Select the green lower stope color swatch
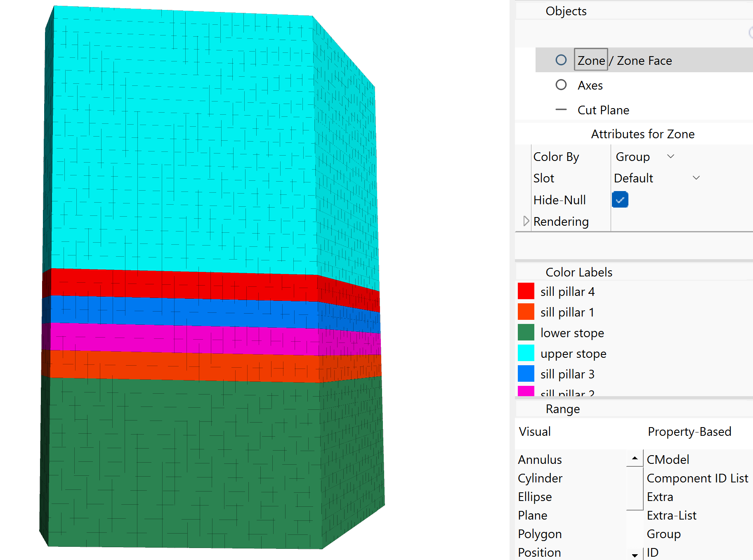Image resolution: width=753 pixels, height=560 pixels. [x=526, y=333]
